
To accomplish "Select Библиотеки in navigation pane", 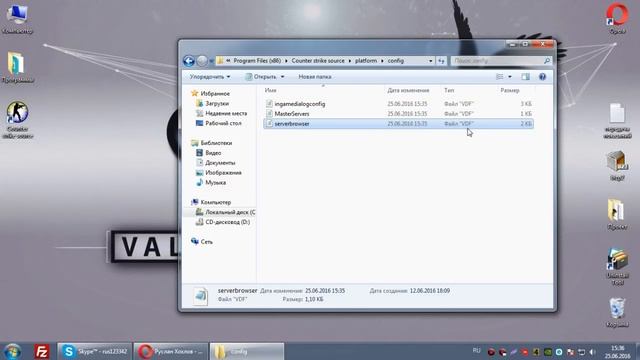I will coord(216,143).
